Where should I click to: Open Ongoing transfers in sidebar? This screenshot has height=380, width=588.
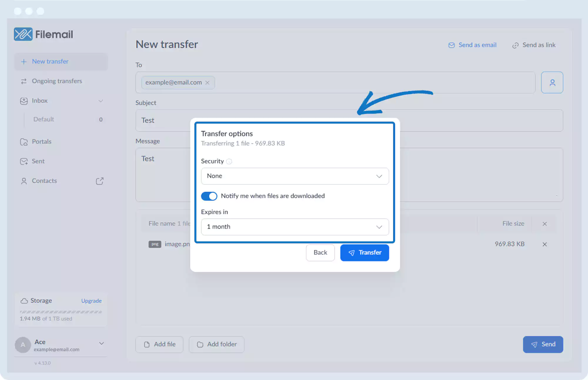coord(57,81)
